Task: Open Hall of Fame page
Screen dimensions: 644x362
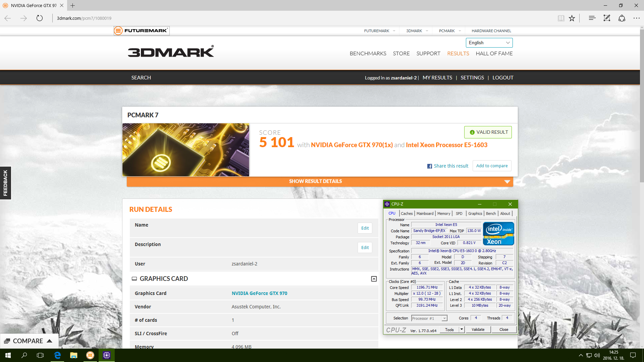Action: (494, 54)
